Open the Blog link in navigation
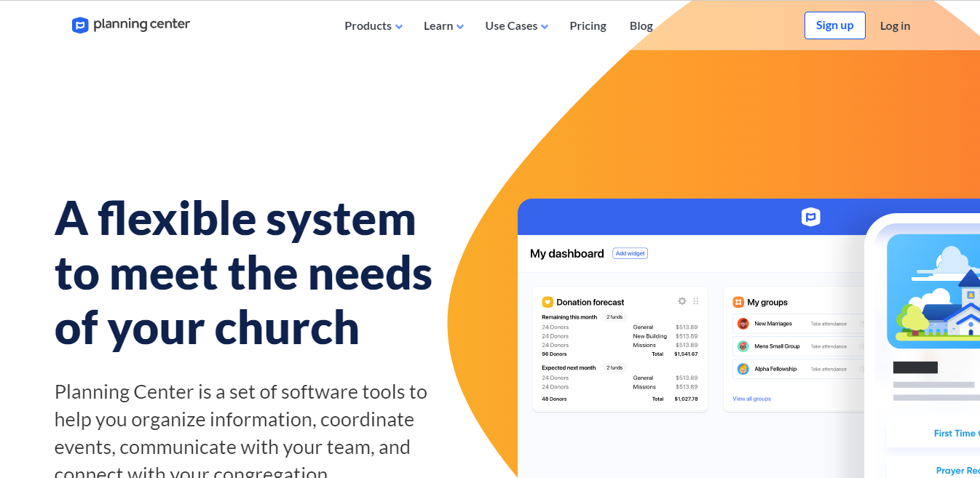 pos(641,26)
